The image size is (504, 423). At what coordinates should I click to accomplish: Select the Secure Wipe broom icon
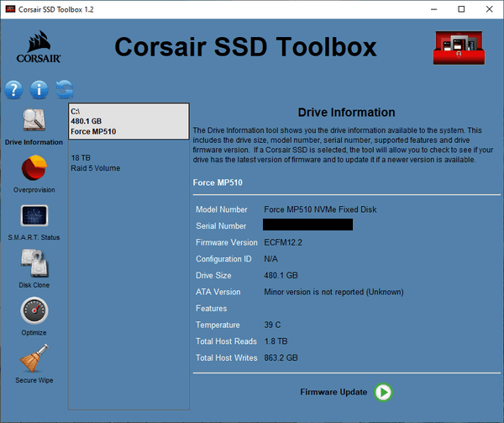[x=34, y=357]
